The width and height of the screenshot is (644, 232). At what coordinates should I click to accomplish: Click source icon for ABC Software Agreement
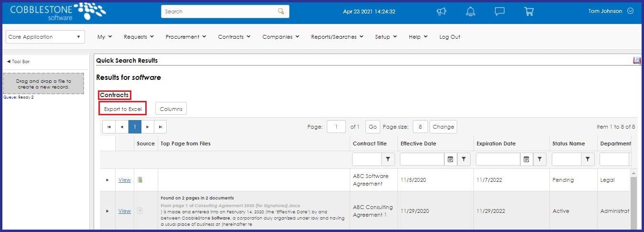coord(140,180)
